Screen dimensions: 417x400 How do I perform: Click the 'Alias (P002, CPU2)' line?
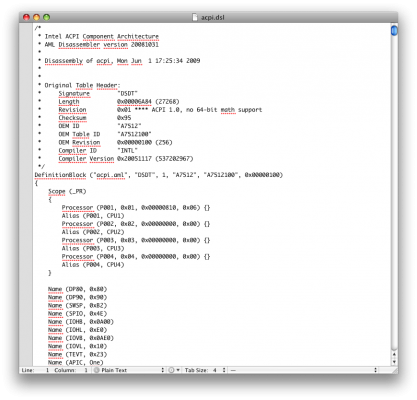tap(93, 232)
